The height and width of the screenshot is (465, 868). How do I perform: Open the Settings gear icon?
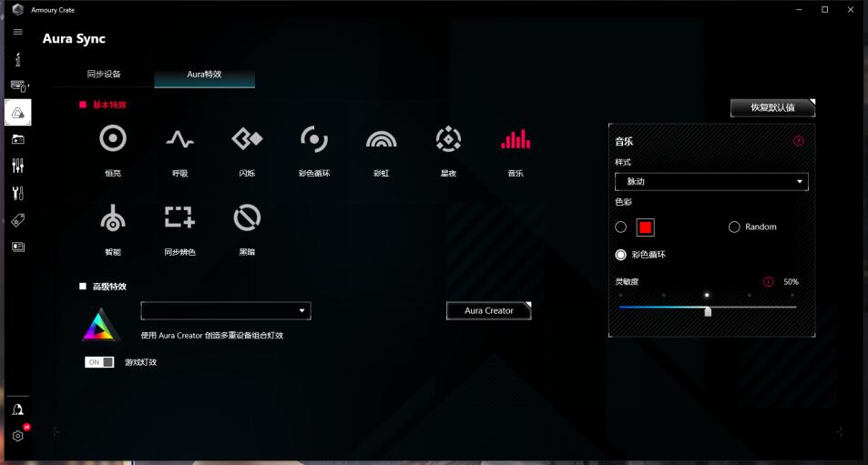[17, 436]
